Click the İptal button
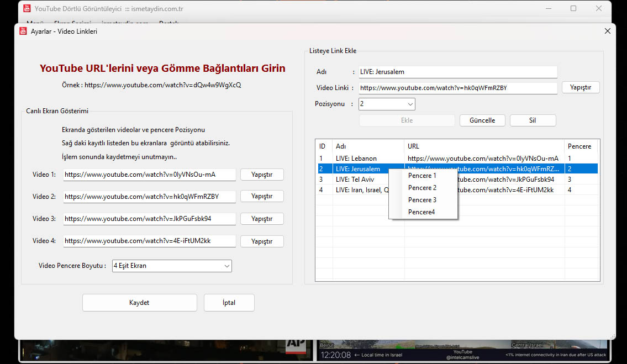Viewport: 627px width, 364px height. coord(229,303)
